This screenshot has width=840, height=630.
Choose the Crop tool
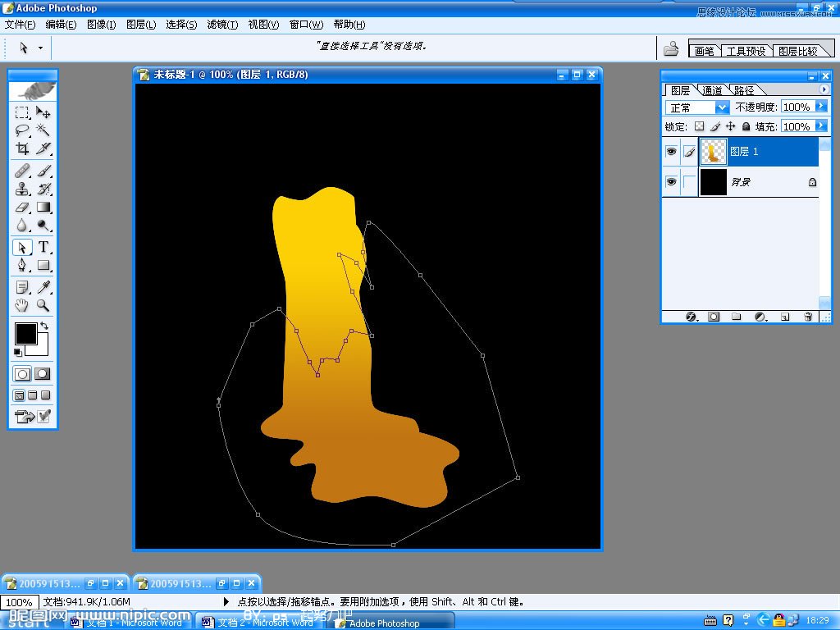(x=22, y=148)
